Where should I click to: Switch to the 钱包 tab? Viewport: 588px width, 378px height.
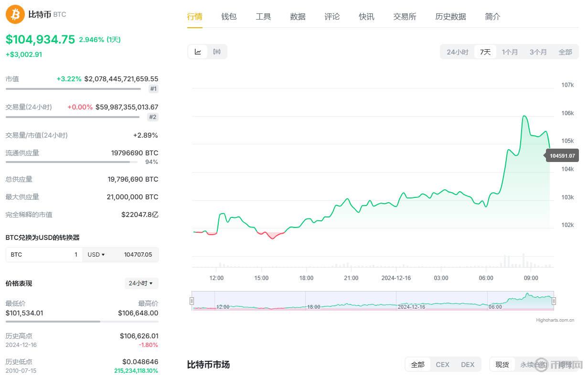point(229,16)
